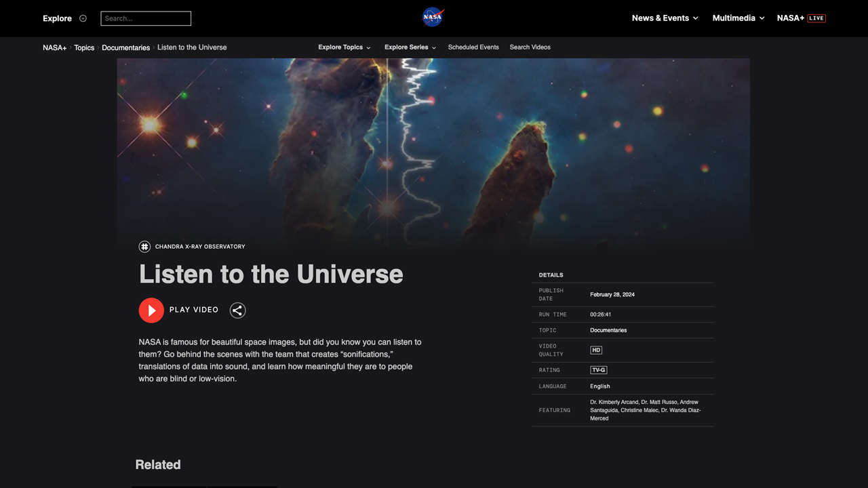Click the Chandra X-ray Observatory tag
The height and width of the screenshot is (488, 868).
tap(200, 247)
